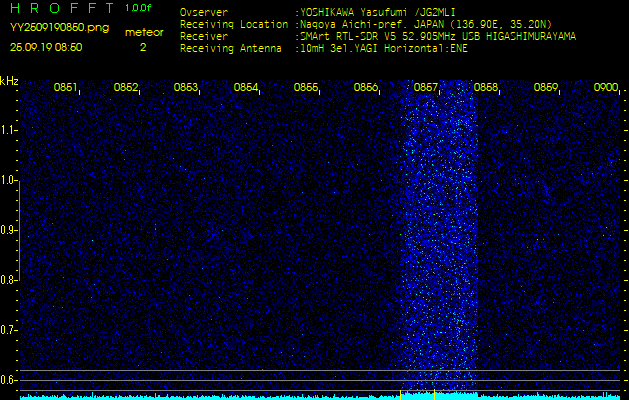Click the meteor label
This screenshot has width=629, height=400.
[x=144, y=33]
